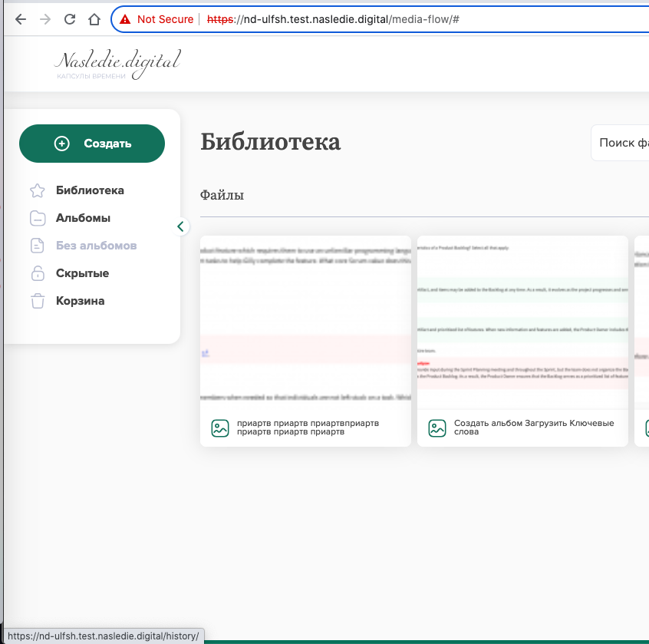Click the browser forward arrow
The image size is (649, 644).
[x=45, y=19]
